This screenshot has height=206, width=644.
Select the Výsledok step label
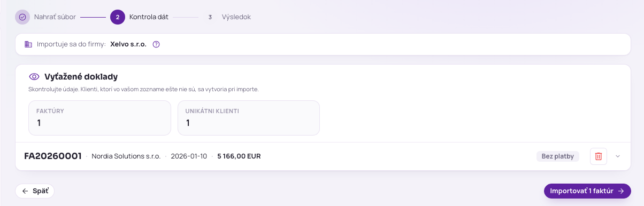click(236, 17)
